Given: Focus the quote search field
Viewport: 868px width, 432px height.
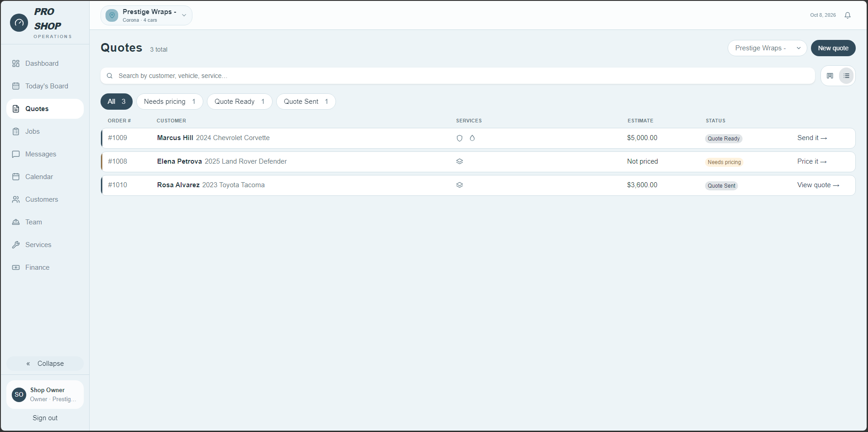Looking at the screenshot, I should click(x=458, y=76).
